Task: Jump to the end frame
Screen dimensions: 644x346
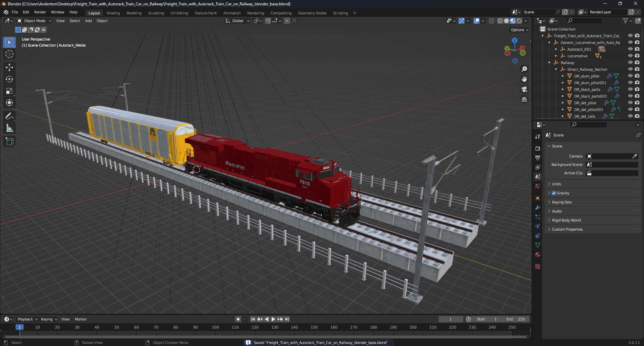Action: click(x=287, y=319)
